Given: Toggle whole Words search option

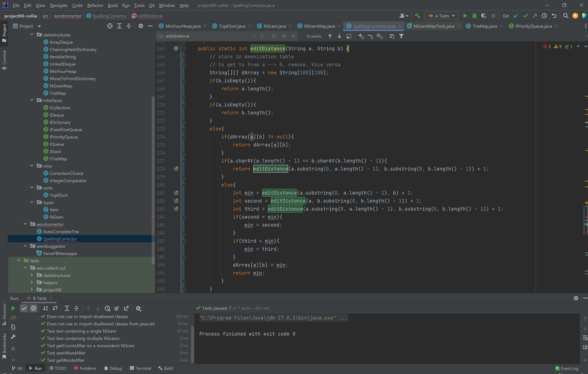Looking at the screenshot, I should (283, 36).
